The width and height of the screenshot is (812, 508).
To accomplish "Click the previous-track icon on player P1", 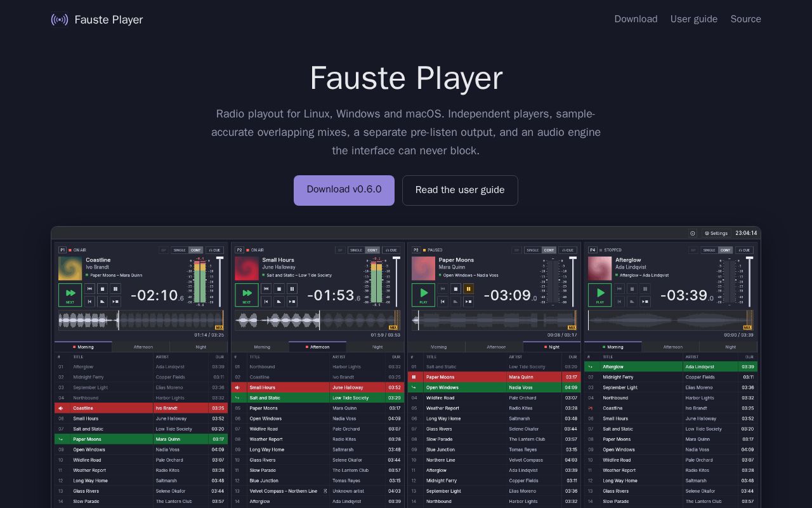I will tap(89, 289).
